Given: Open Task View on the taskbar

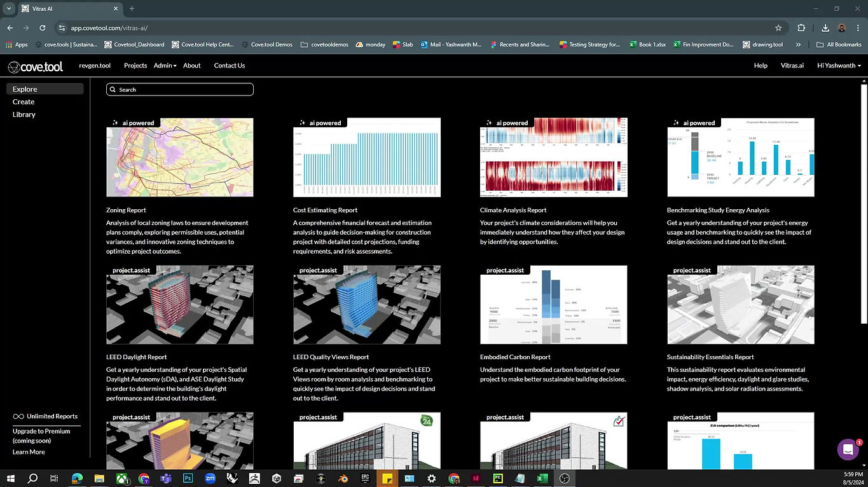Looking at the screenshot, I should click(54, 478).
